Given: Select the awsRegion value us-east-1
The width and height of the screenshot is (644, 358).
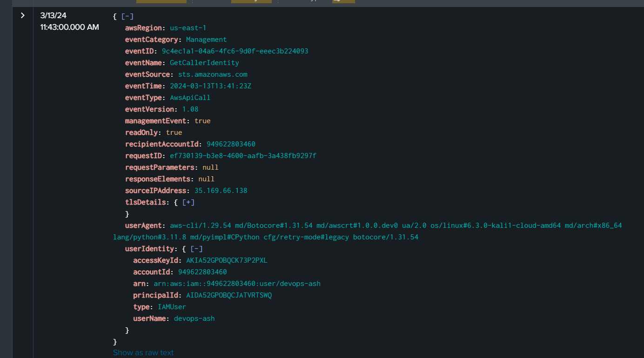Looking at the screenshot, I should (188, 28).
